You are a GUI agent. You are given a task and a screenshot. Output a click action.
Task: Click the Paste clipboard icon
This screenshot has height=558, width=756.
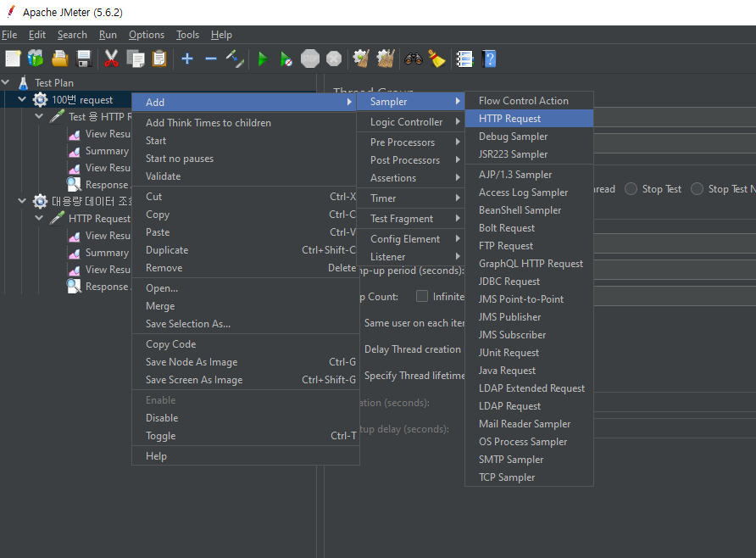point(159,59)
